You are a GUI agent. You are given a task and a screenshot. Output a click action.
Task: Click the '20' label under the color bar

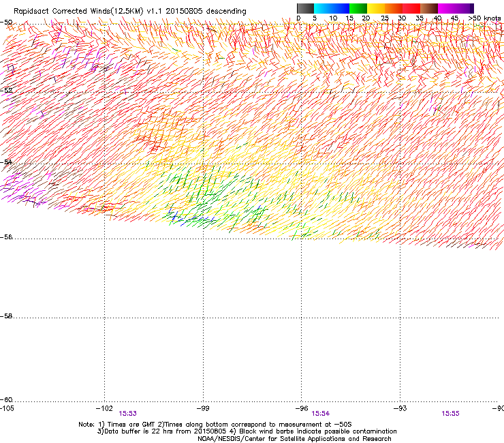click(x=366, y=18)
